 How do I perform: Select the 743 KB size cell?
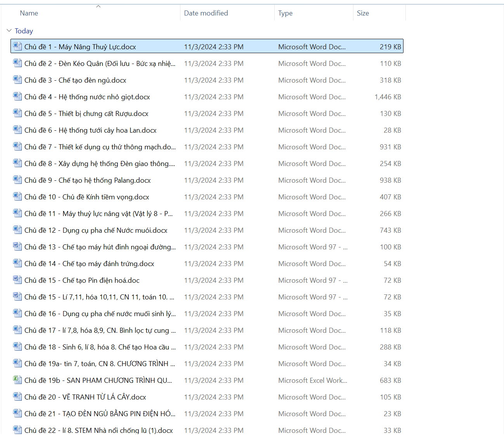pos(390,230)
